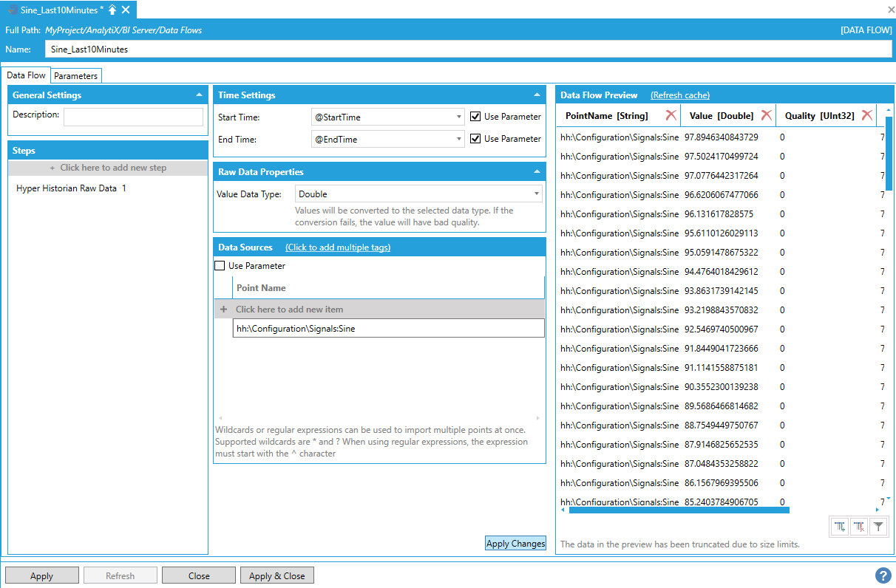Open the Value Data Type dropdown
This screenshot has height=588, width=896.
536,194
